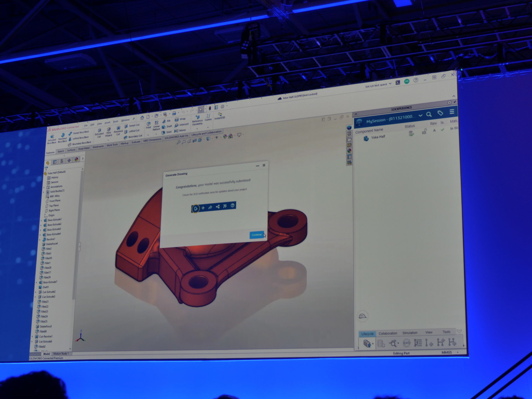Click the help icon in dialog toolbar
The image size is (532, 399).
pos(232,205)
